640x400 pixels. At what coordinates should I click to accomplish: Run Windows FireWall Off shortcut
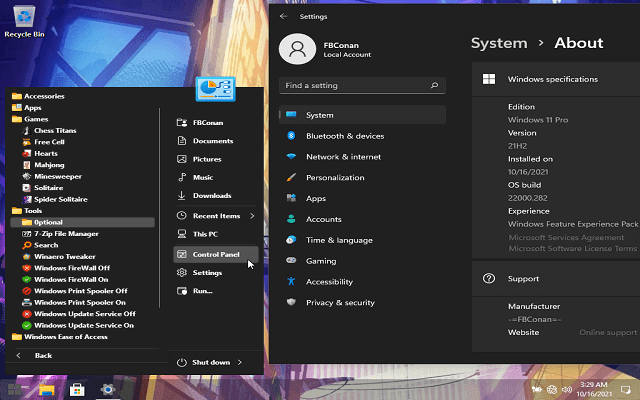[x=66, y=268]
